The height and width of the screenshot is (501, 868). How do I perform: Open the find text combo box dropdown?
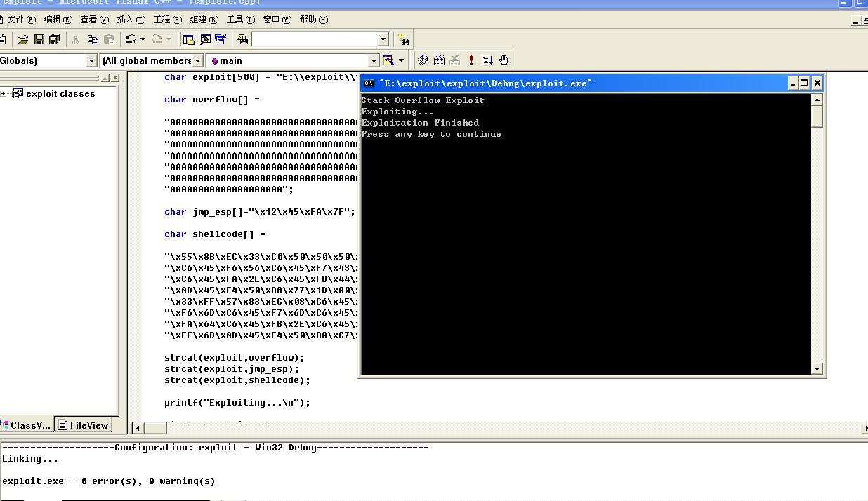(x=383, y=39)
